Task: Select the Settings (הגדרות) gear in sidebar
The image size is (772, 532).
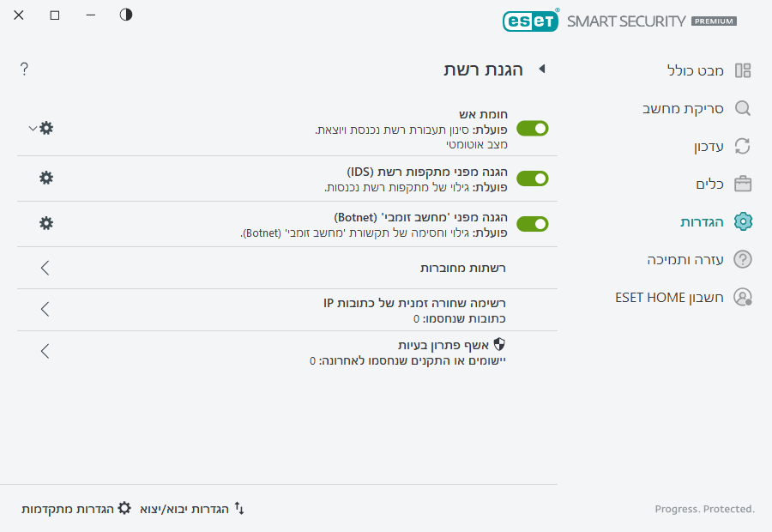Action: tap(743, 221)
